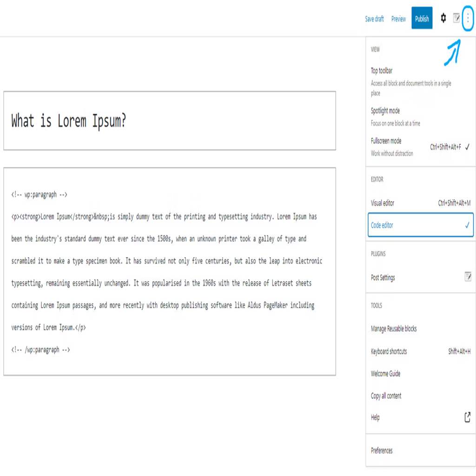
Task: Open the Welcome Guide
Action: pos(420,373)
